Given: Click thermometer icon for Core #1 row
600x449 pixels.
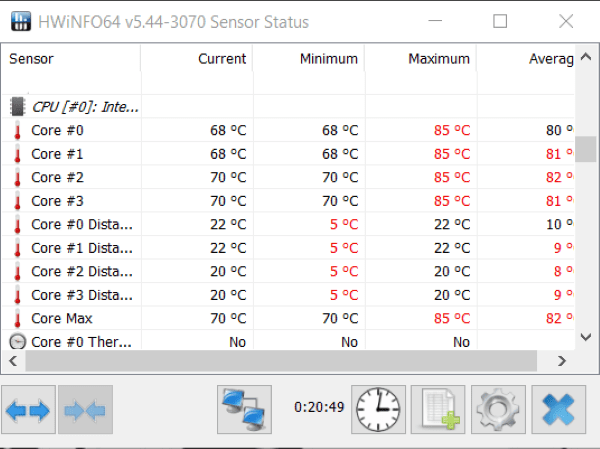Looking at the screenshot, I should (x=17, y=154).
